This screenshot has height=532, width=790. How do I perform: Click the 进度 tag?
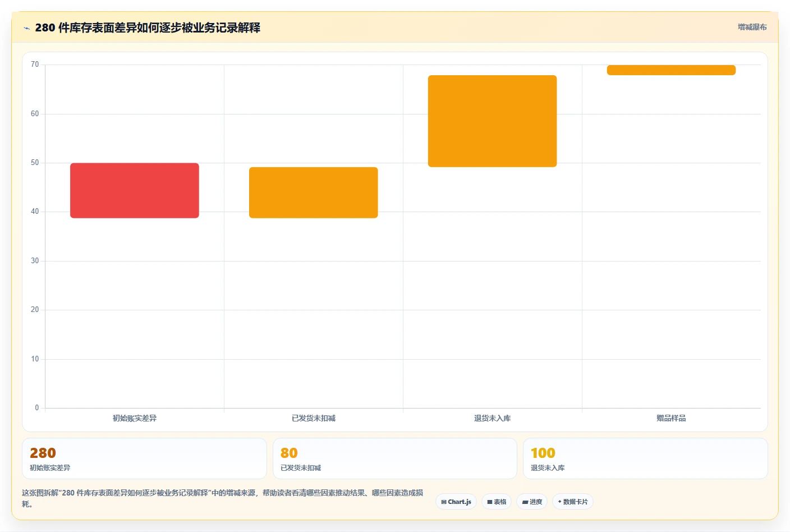point(532,502)
